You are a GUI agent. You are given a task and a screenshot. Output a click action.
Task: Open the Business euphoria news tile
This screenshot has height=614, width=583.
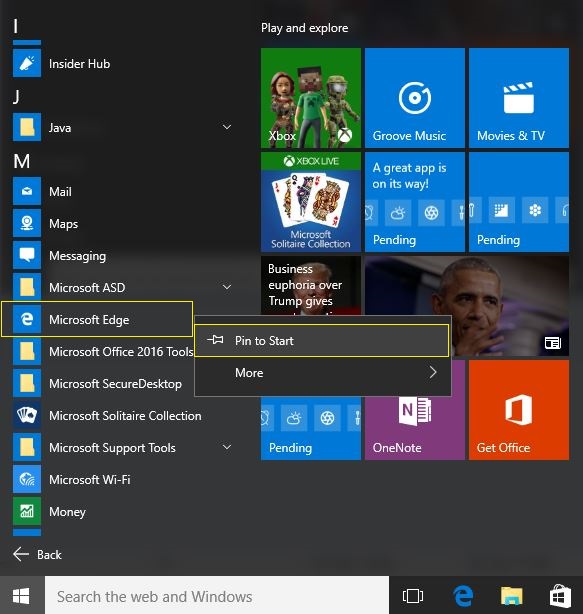[311, 285]
